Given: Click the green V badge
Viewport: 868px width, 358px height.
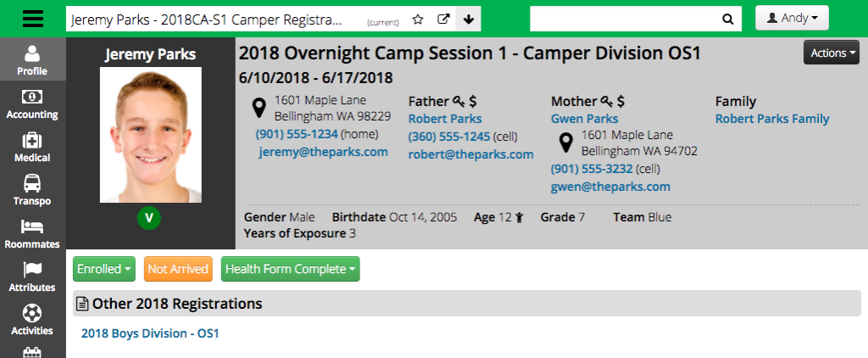Looking at the screenshot, I should [x=149, y=218].
